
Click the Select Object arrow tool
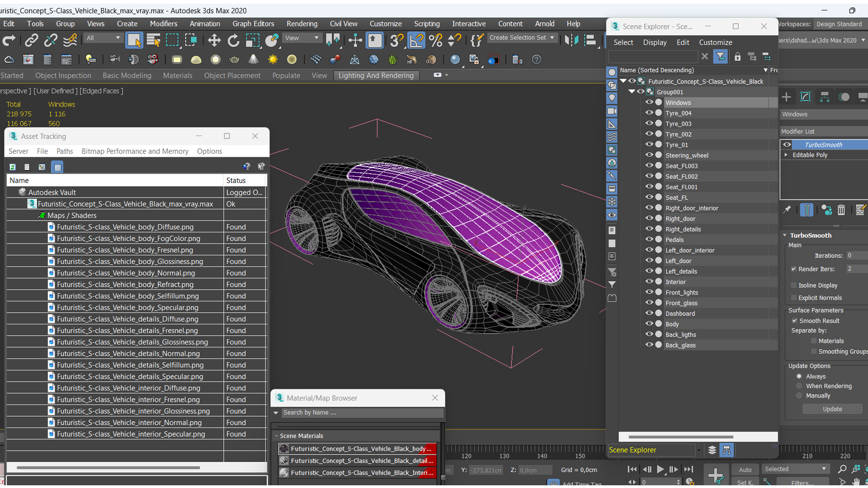pyautogui.click(x=134, y=41)
